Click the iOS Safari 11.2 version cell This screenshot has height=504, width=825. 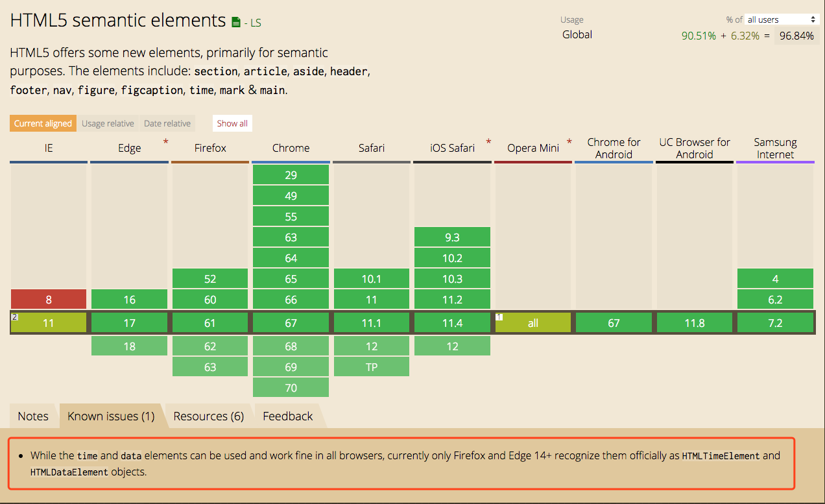click(453, 300)
